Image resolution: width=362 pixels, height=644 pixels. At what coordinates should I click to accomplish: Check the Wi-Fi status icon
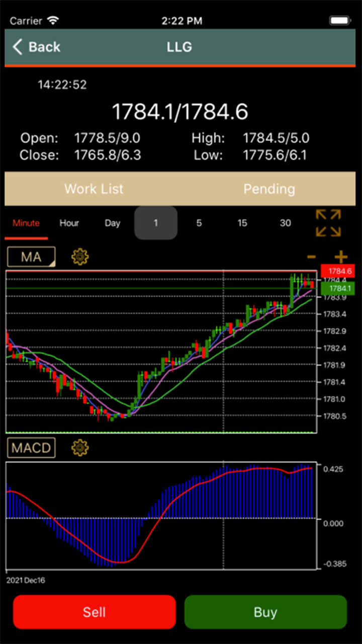52,21
